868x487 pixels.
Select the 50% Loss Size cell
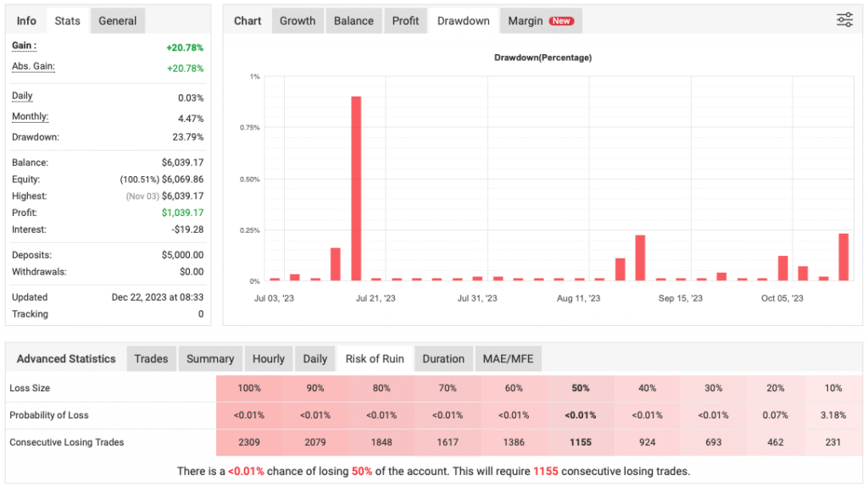pos(581,388)
